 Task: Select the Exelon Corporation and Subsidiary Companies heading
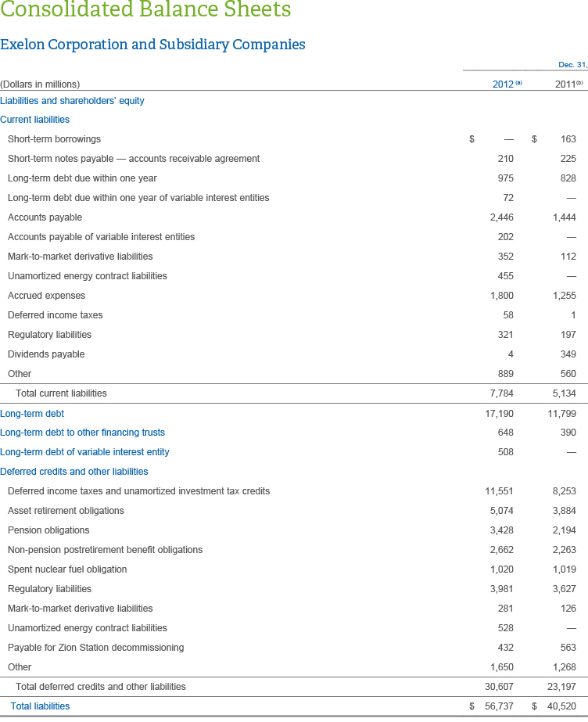pyautogui.click(x=152, y=45)
